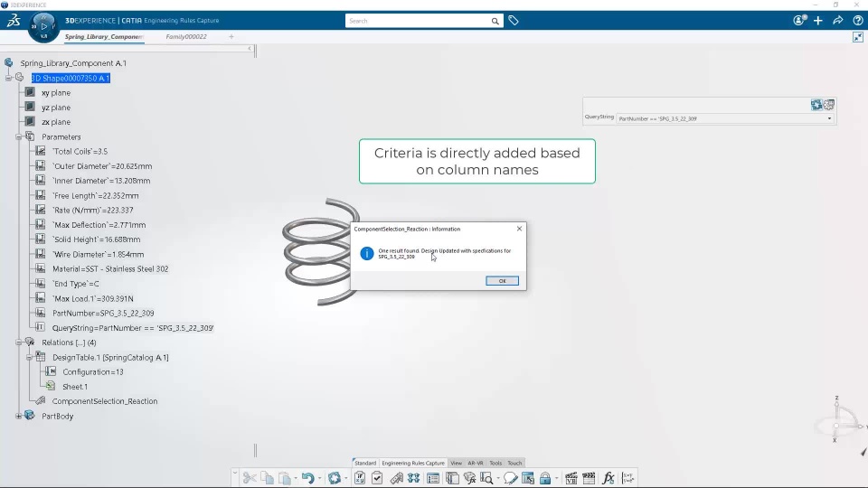
Task: Click the Reaction tool icon
Action: (x=396, y=478)
